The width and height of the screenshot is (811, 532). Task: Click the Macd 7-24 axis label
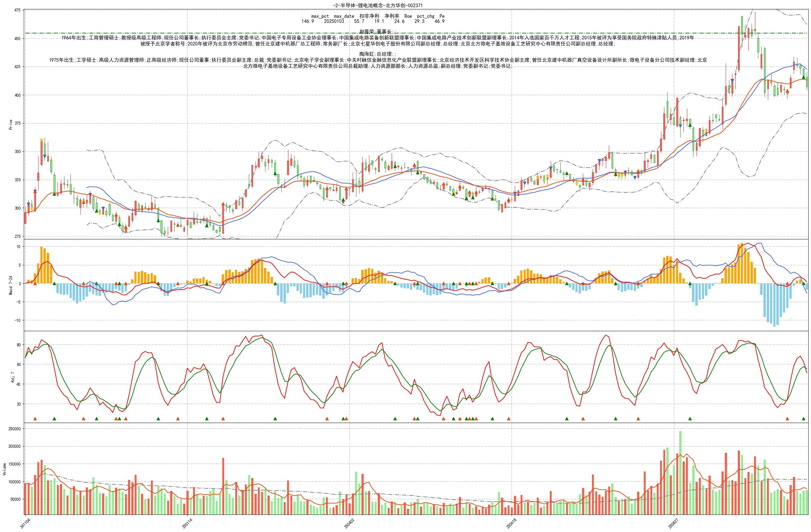(x=11, y=285)
